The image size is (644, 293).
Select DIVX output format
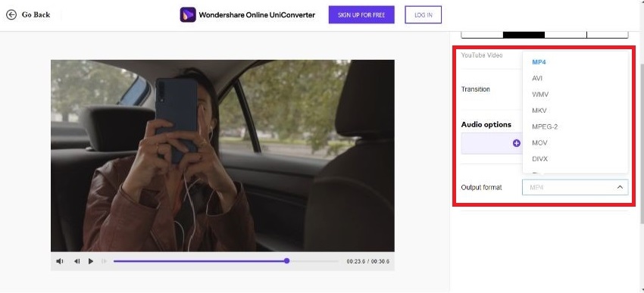pos(539,159)
